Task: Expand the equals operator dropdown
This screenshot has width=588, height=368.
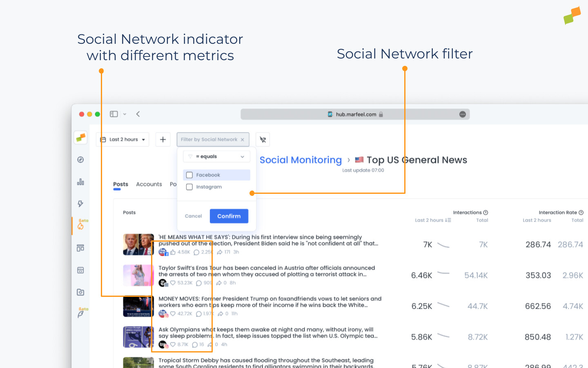Action: [216, 156]
